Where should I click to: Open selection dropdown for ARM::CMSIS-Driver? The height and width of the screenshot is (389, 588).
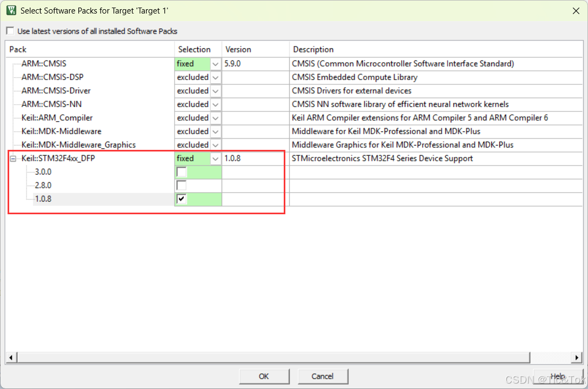coord(216,91)
